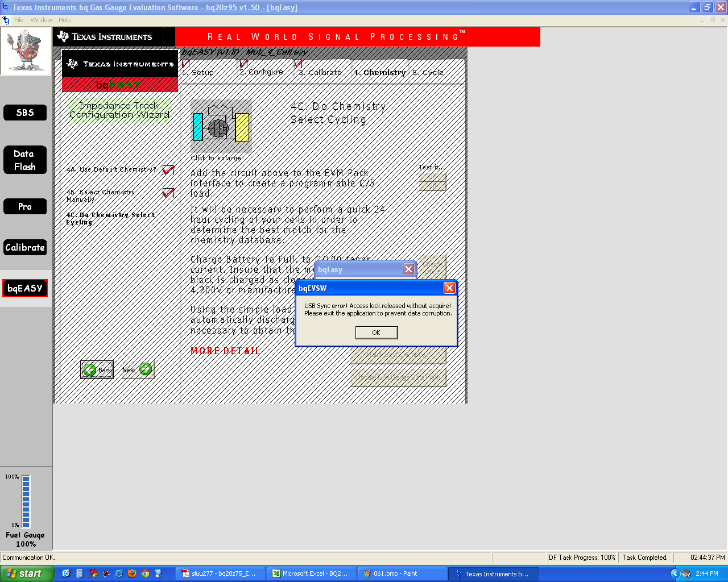
Task: Click the Impedance Track Configuration Wizard label
Action: [x=119, y=110]
